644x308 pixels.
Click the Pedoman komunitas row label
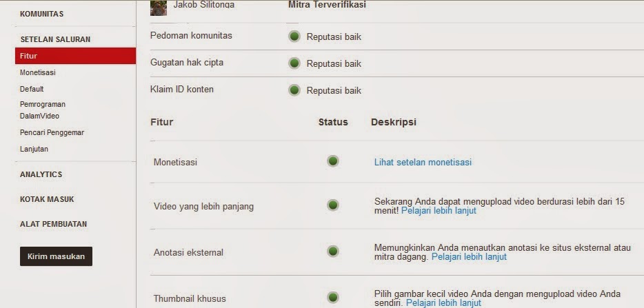click(191, 36)
